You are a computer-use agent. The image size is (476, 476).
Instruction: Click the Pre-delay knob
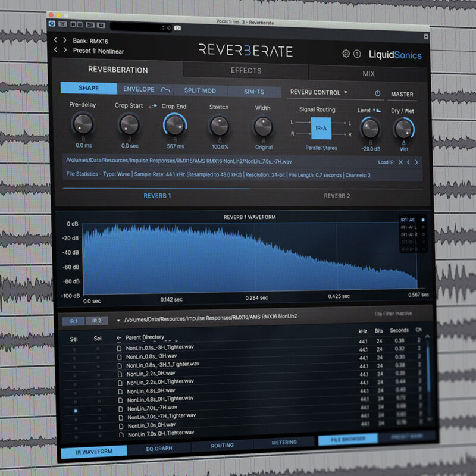click(83, 124)
